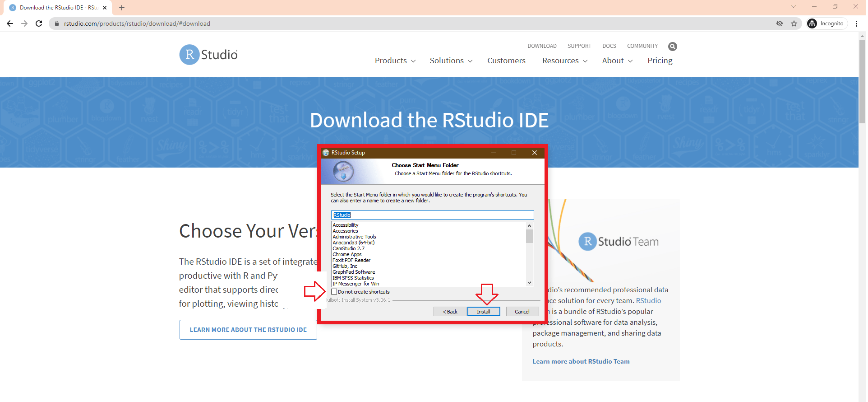Minimize the RStudio Setup dialog
Image resolution: width=868 pixels, height=402 pixels.
click(x=494, y=153)
